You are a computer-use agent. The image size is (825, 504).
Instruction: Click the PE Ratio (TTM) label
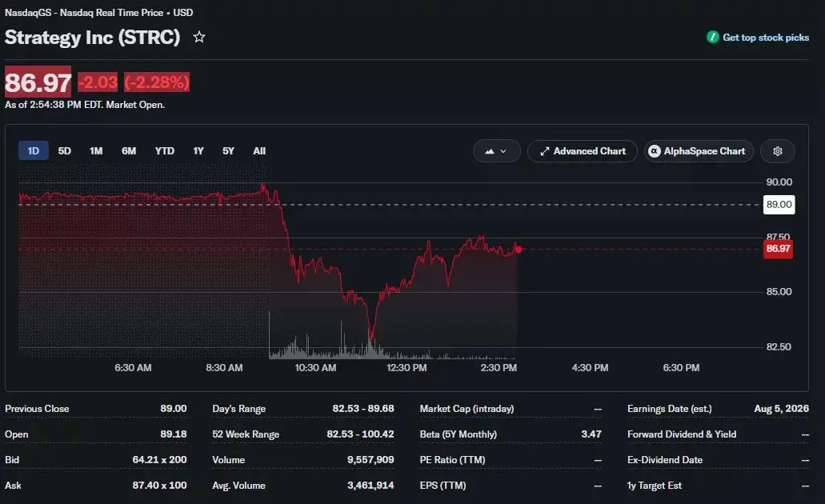[452, 460]
